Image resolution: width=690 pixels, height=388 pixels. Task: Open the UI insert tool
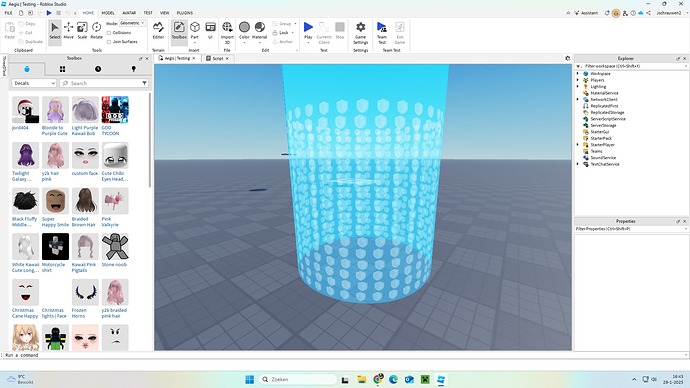click(210, 31)
